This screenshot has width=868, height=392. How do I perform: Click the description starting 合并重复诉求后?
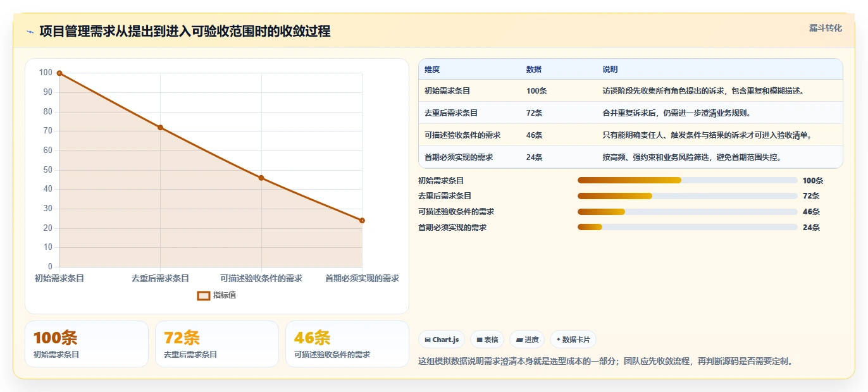tap(676, 113)
